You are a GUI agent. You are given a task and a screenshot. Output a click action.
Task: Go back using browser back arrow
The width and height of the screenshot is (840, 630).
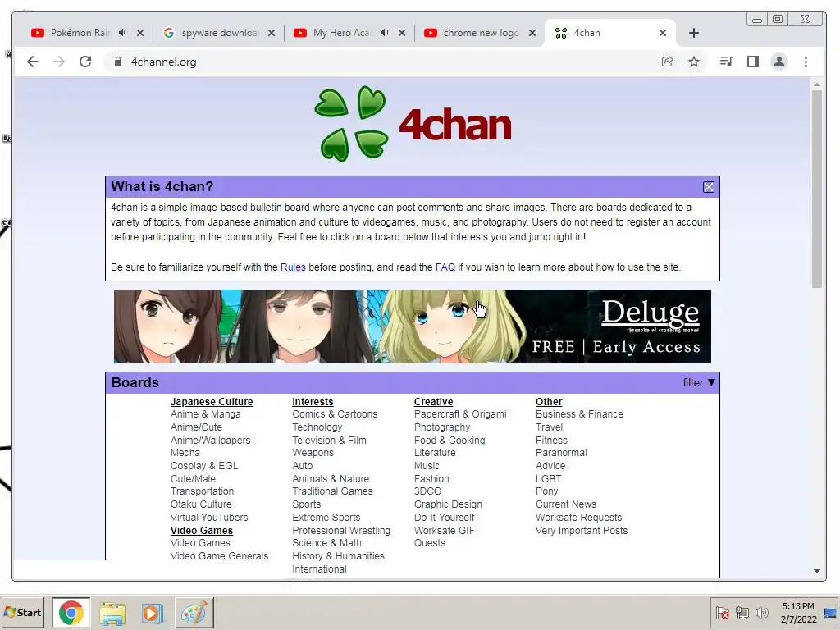[x=33, y=62]
